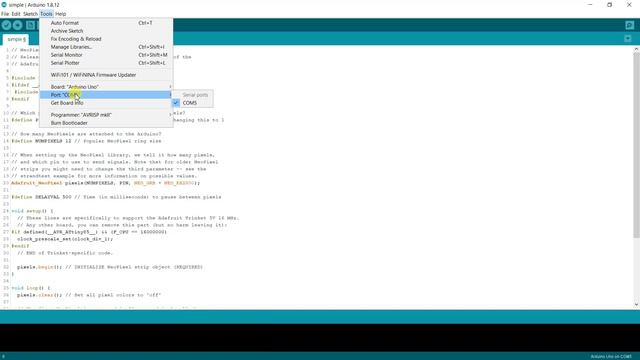Open the Edit menu
The image size is (640, 360).
tap(16, 14)
